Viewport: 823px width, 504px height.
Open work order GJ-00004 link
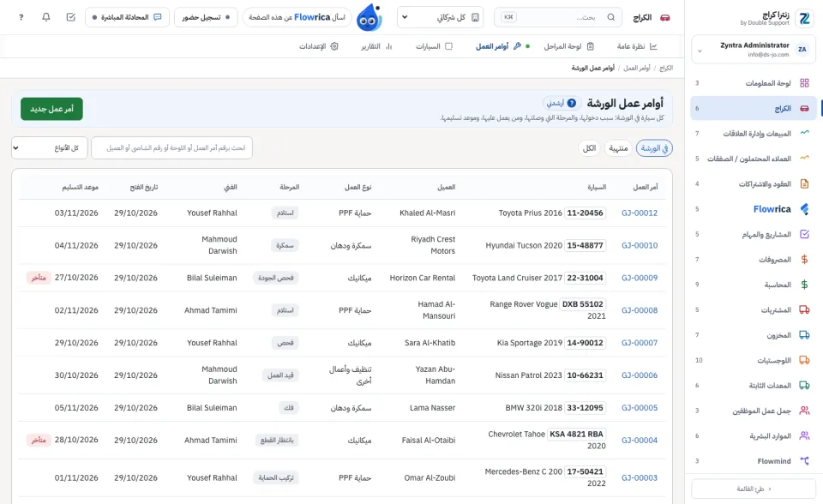(640, 440)
